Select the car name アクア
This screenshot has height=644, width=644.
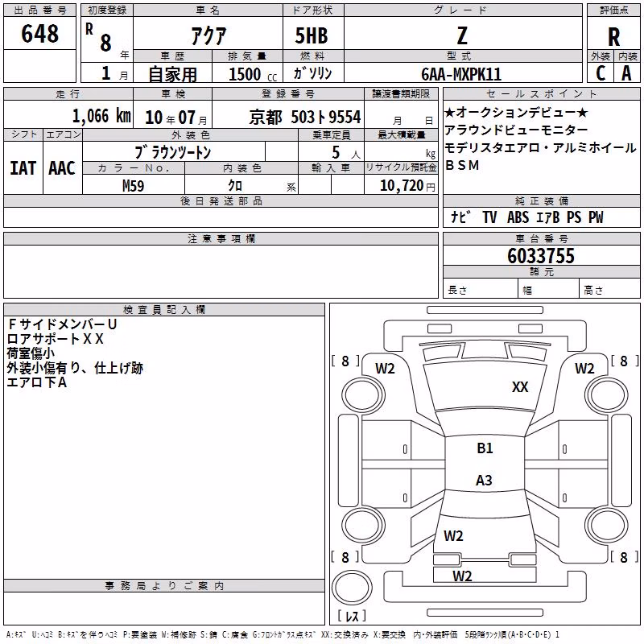coord(208,35)
